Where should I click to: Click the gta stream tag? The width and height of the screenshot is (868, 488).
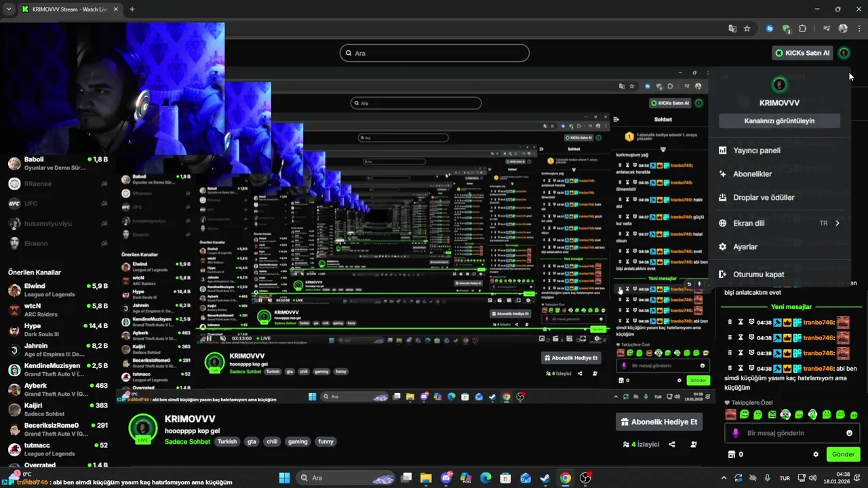[x=252, y=441]
